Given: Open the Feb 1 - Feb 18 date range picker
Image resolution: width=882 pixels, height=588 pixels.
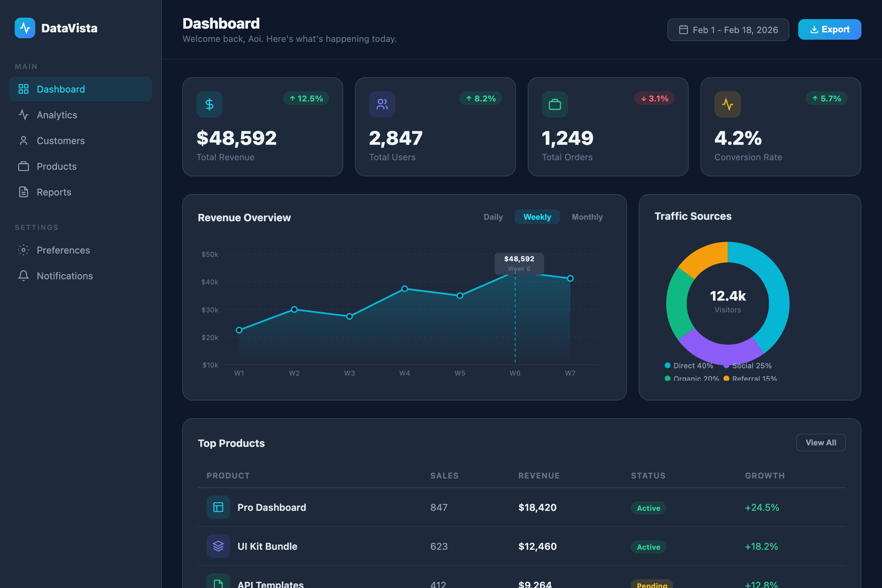Looking at the screenshot, I should click(x=728, y=30).
